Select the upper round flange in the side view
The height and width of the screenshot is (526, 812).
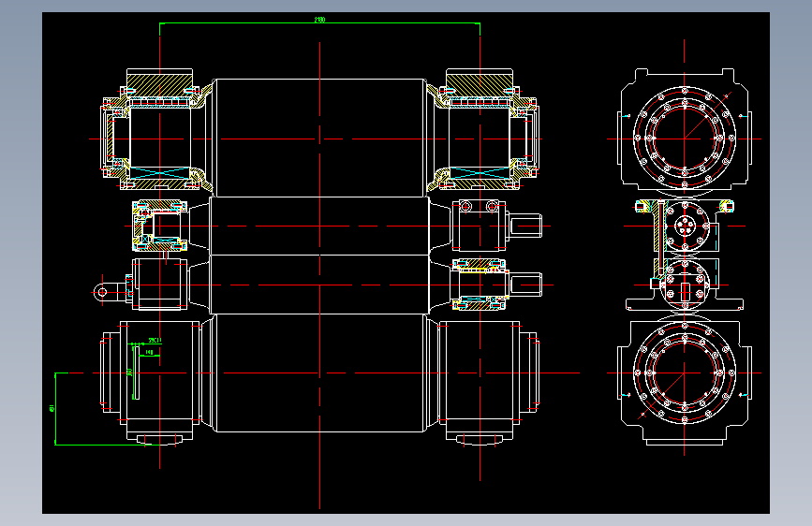tap(684, 139)
